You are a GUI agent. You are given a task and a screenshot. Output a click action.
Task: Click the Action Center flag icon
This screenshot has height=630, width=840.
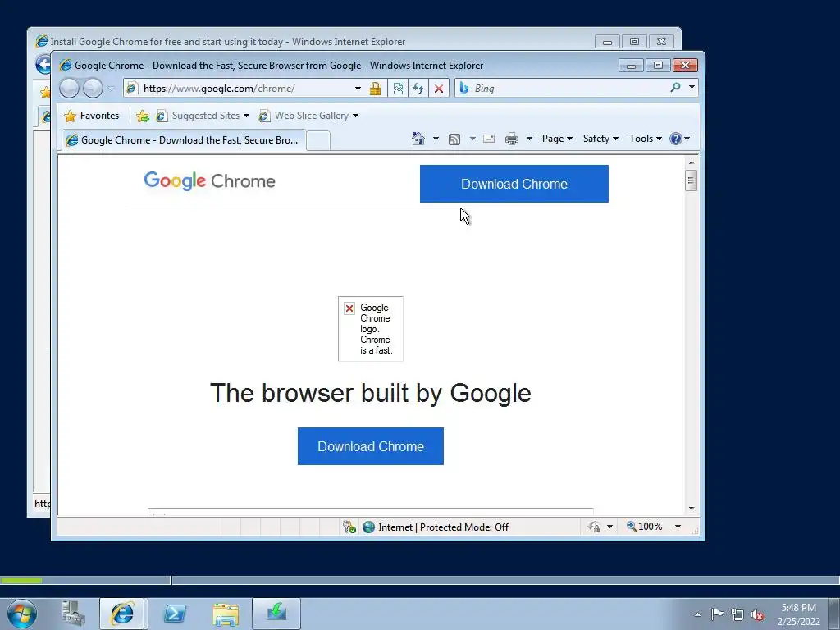click(717, 614)
